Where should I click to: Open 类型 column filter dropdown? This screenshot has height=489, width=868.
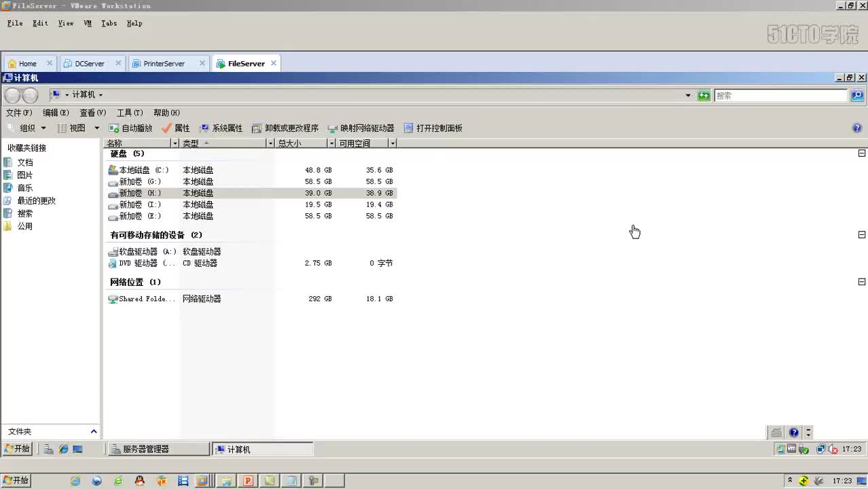270,143
